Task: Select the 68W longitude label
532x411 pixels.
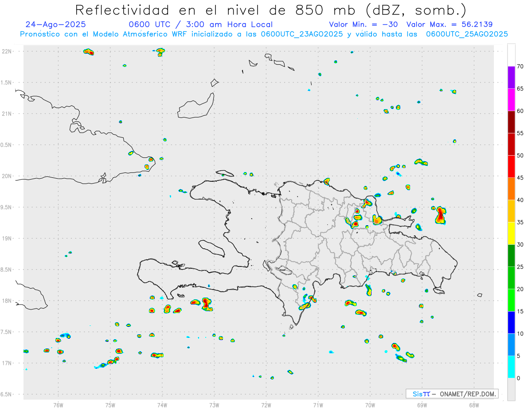Action: (474, 405)
